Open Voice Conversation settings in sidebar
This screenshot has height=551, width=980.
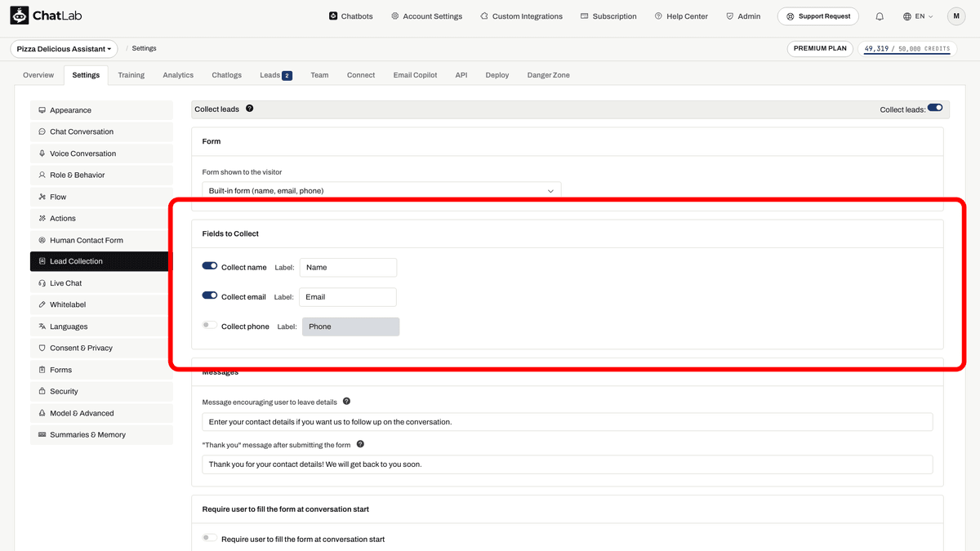pos(101,153)
